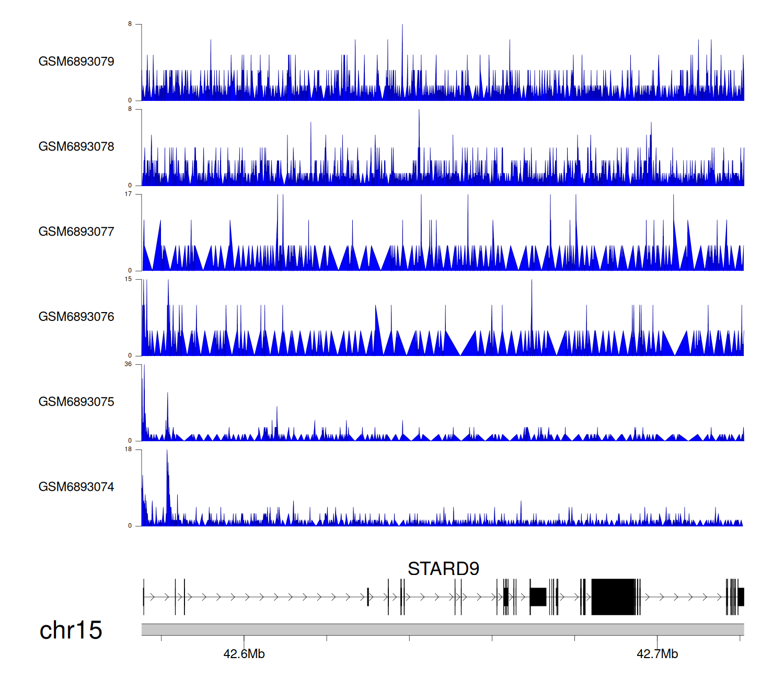This screenshot has height=690, width=784.
Task: Select the GSM6893076 track name
Action: click(76, 317)
